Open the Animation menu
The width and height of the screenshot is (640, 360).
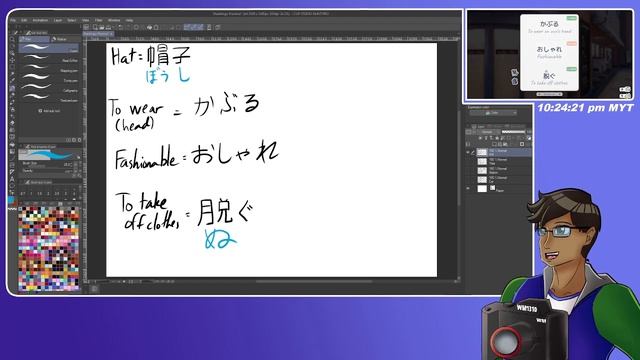tap(40, 20)
